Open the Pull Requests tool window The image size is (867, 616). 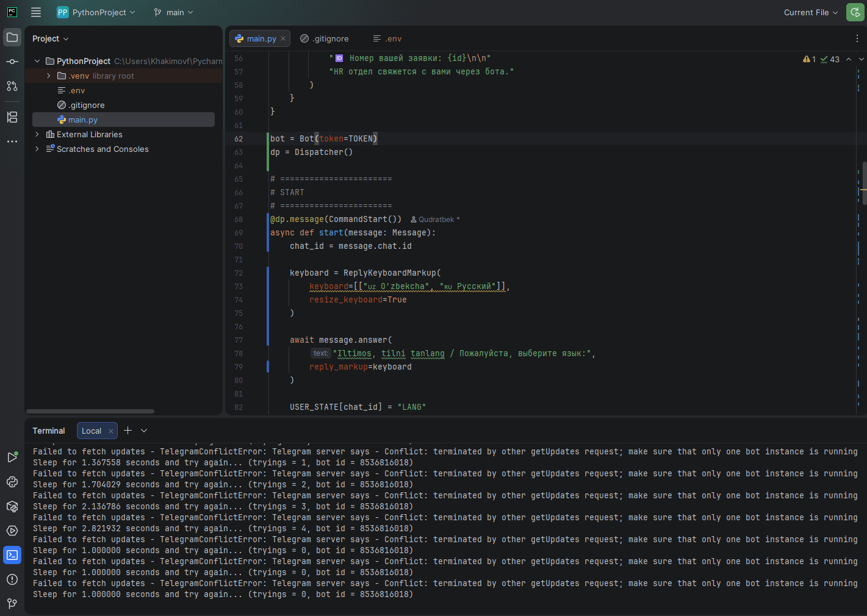tap(12, 86)
